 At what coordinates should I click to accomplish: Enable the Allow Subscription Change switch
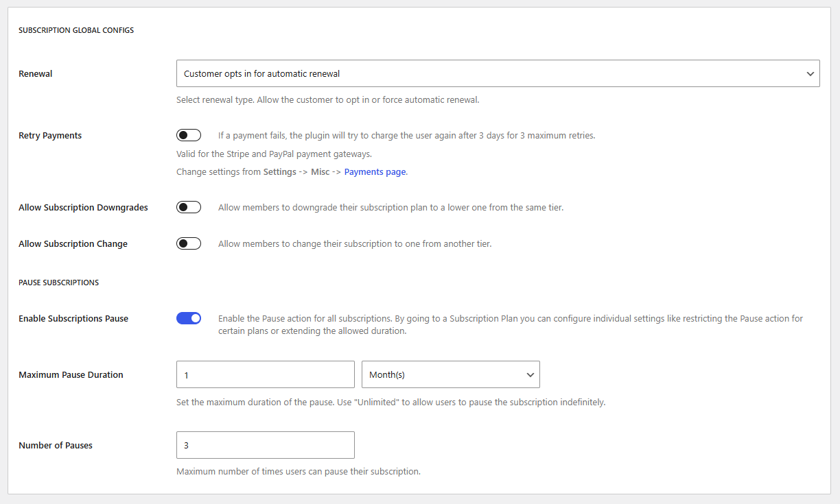(x=189, y=243)
